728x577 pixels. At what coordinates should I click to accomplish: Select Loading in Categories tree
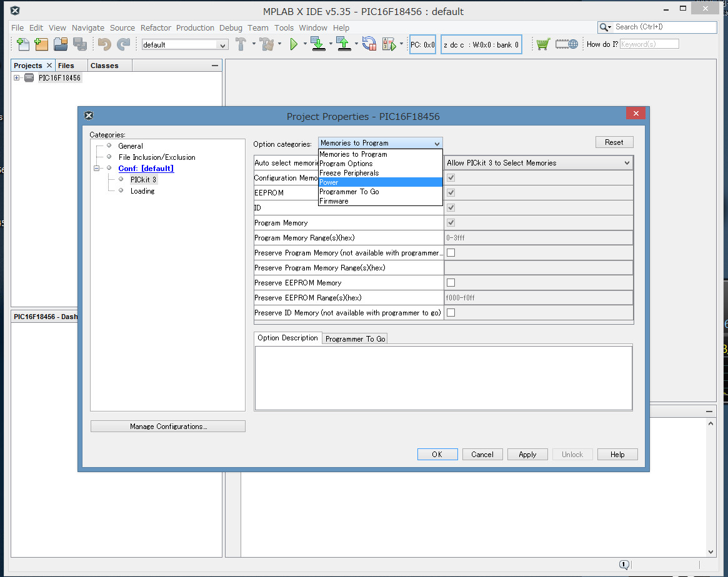142,191
